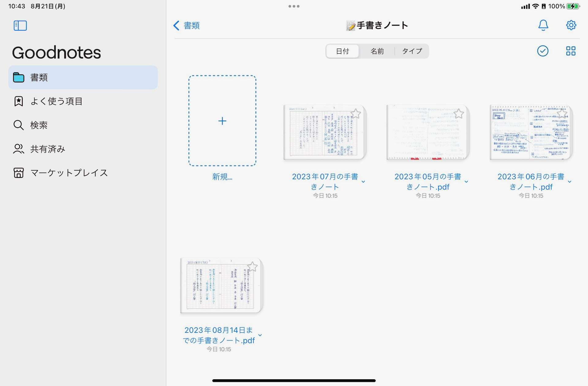This screenshot has width=588, height=386.
Task: Favorite the 2023年06月 pdf star
Action: (562, 114)
